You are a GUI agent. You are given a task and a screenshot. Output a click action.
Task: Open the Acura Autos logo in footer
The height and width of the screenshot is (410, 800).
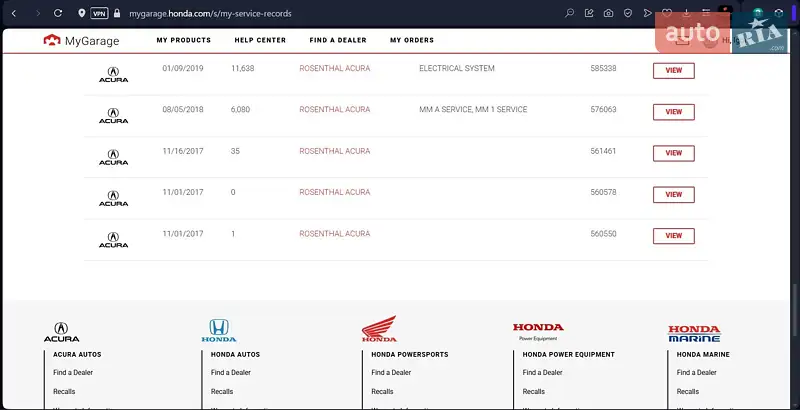coord(61,332)
